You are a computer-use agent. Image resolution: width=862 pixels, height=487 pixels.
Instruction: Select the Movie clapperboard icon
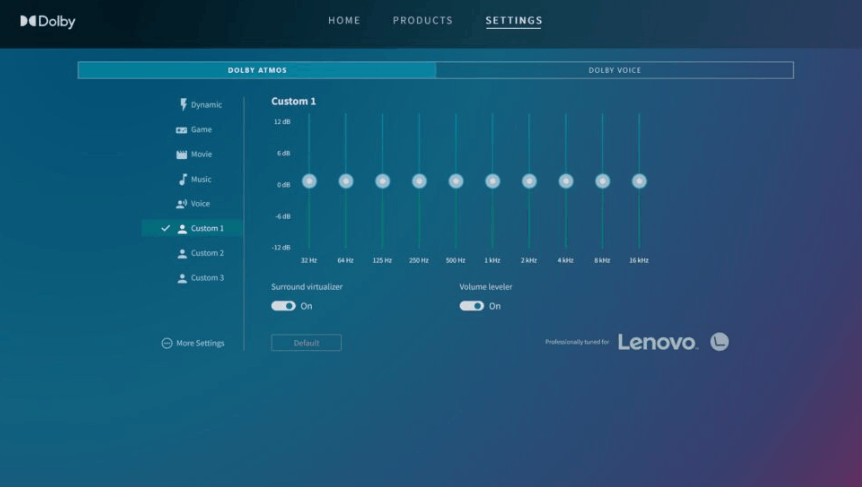point(181,154)
